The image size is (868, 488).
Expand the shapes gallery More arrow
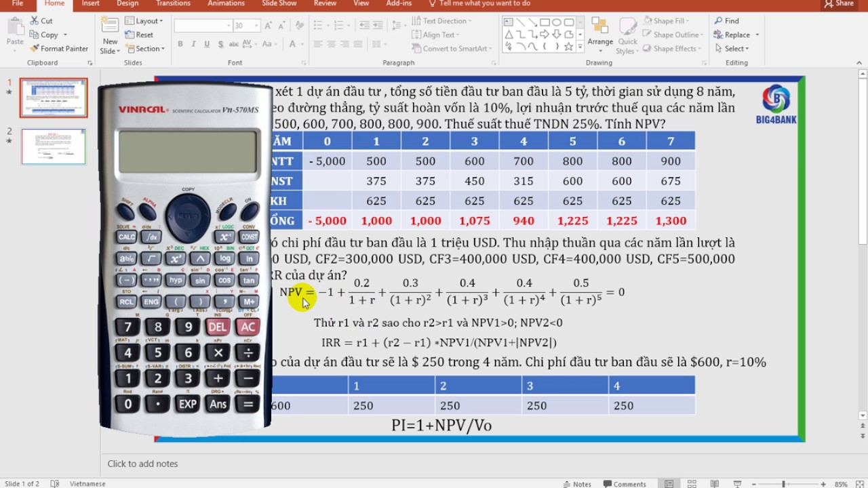click(580, 47)
